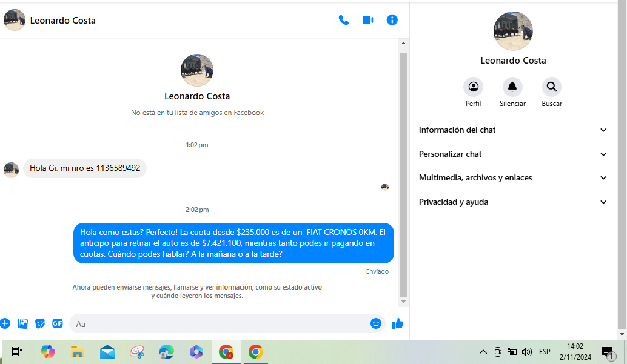Switch to the Chrome profile window with badge

pyautogui.click(x=226, y=352)
